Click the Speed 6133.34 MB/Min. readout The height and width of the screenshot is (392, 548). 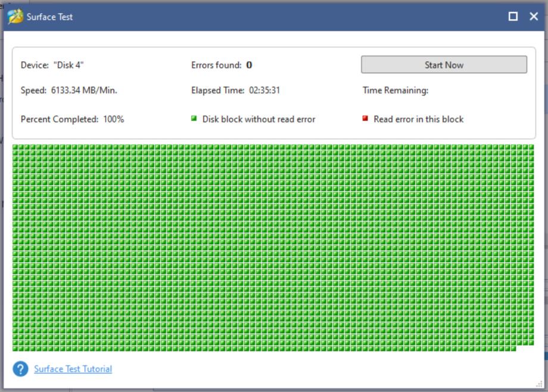[x=69, y=91]
